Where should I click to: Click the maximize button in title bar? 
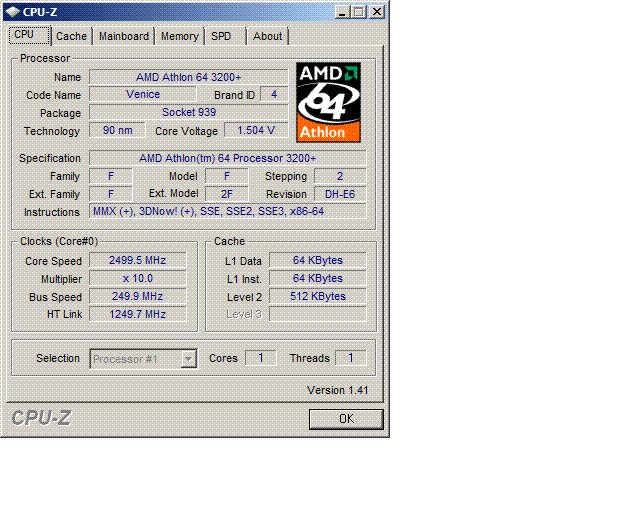tap(358, 12)
